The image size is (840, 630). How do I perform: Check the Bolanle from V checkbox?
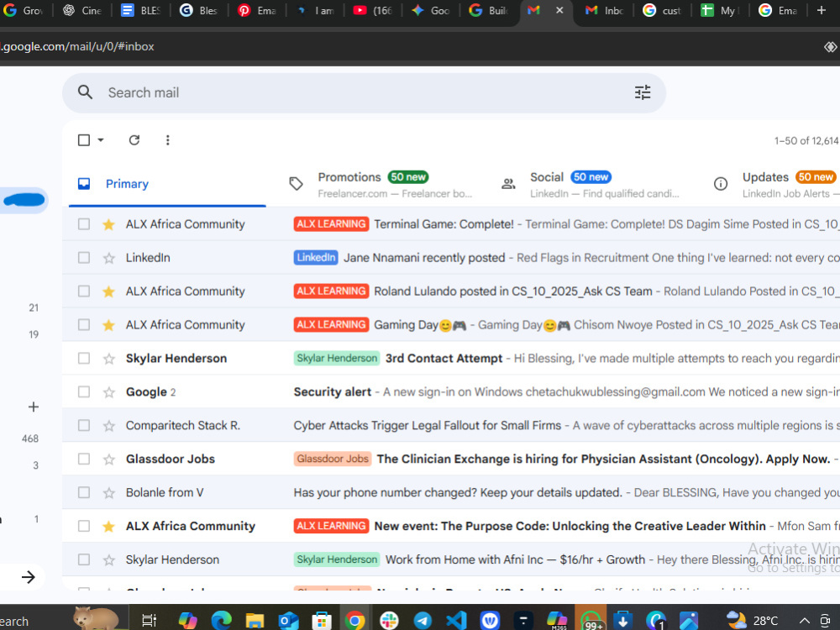(x=83, y=492)
